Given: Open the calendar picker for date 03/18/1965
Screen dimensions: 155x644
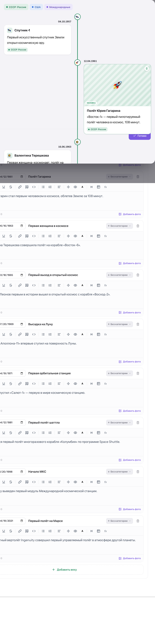Looking at the screenshot, I should pyautogui.click(x=22, y=275).
